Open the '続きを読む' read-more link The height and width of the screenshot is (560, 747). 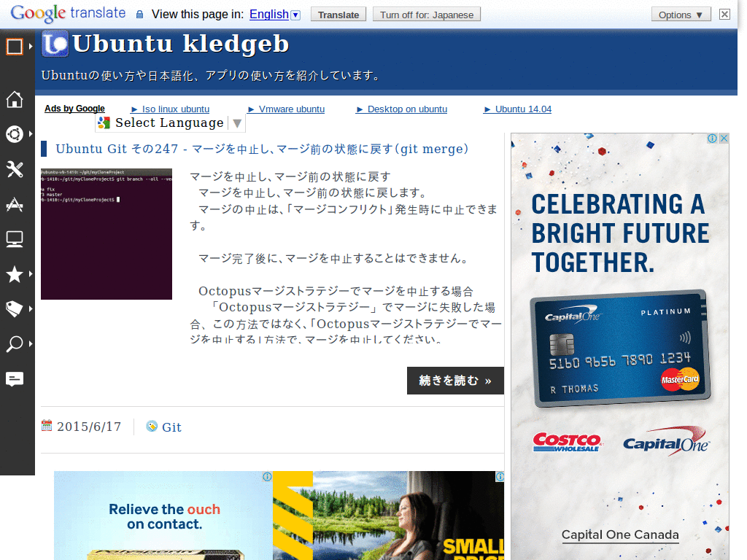455,380
